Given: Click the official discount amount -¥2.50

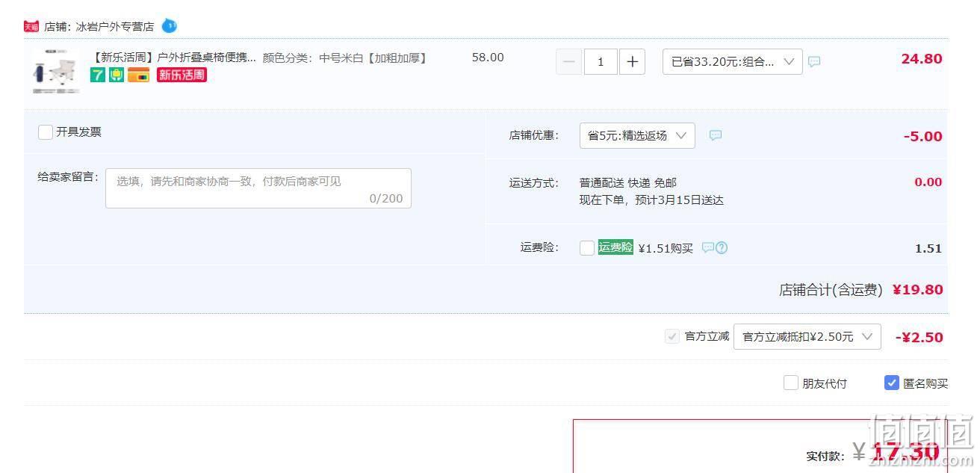Looking at the screenshot, I should 919,337.
